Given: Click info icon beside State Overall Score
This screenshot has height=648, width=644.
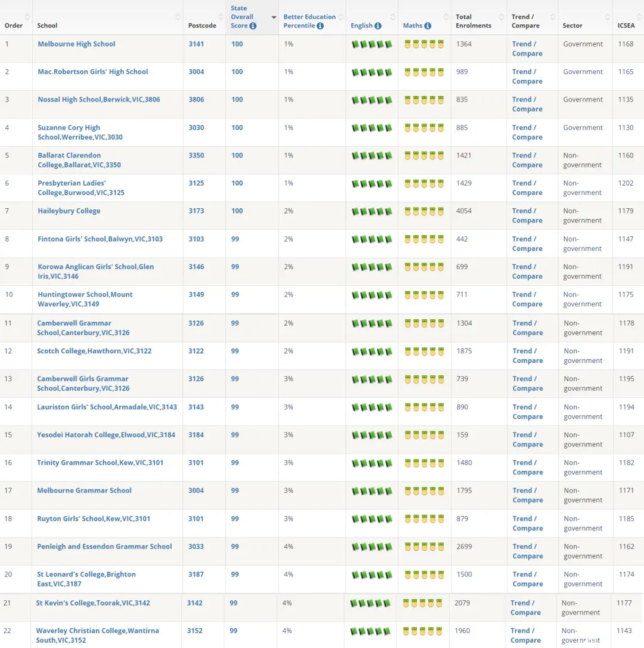Looking at the screenshot, I should [x=253, y=26].
